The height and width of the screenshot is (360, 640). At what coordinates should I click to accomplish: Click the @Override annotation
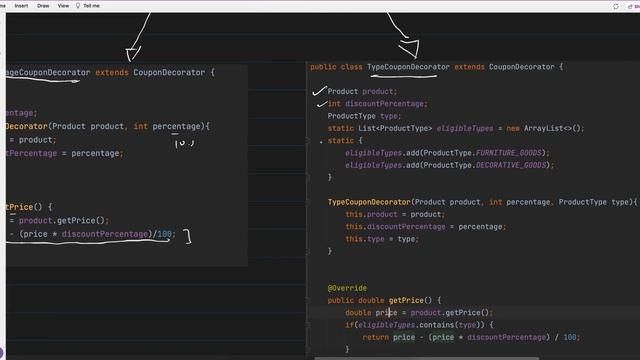point(347,288)
